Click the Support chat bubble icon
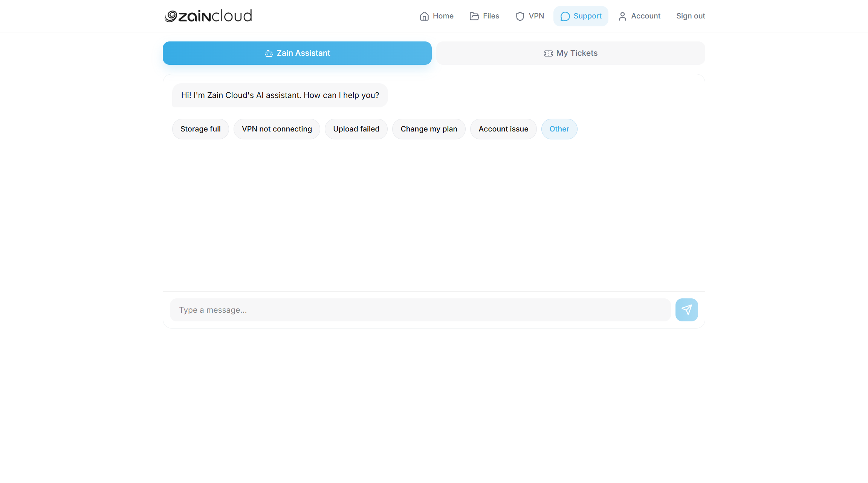 [x=565, y=16]
